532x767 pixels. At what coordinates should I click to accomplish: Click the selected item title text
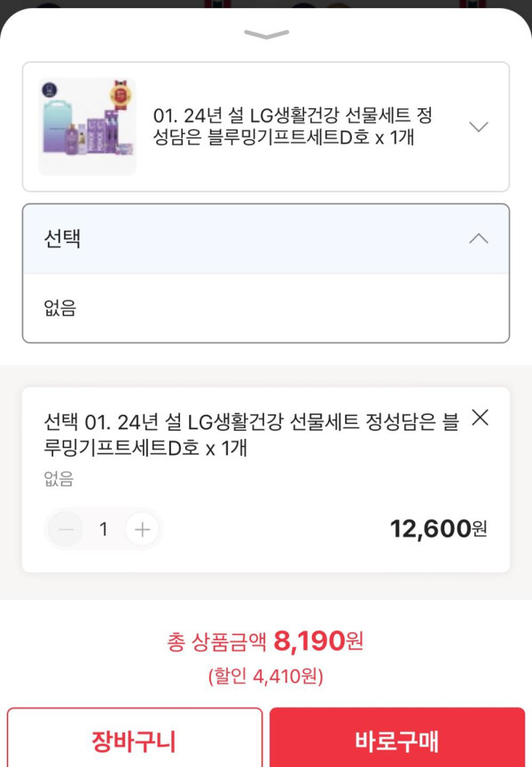252,434
